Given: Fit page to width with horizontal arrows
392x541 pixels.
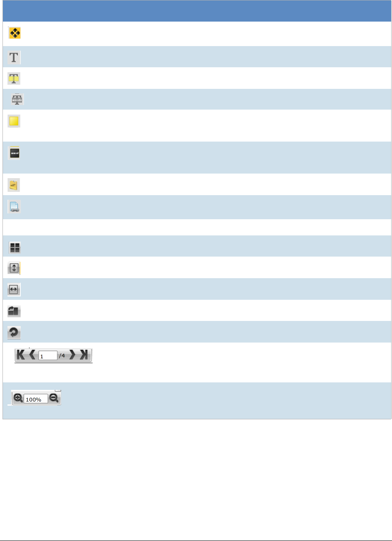Looking at the screenshot, I should click(14, 290).
